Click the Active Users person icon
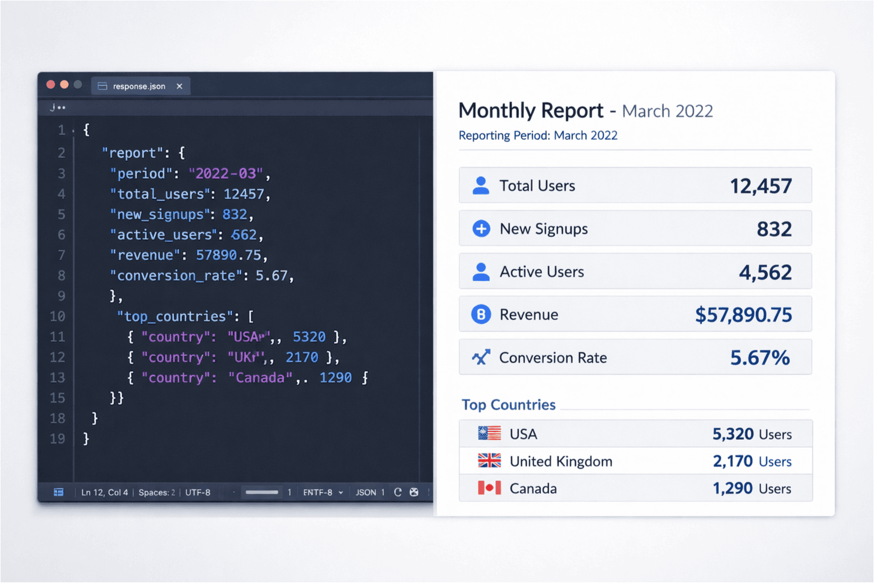The width and height of the screenshot is (878, 588). 481,272
